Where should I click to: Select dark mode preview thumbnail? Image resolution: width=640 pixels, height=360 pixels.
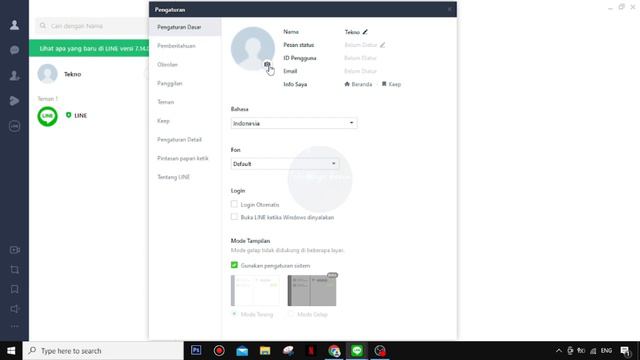coord(312,291)
